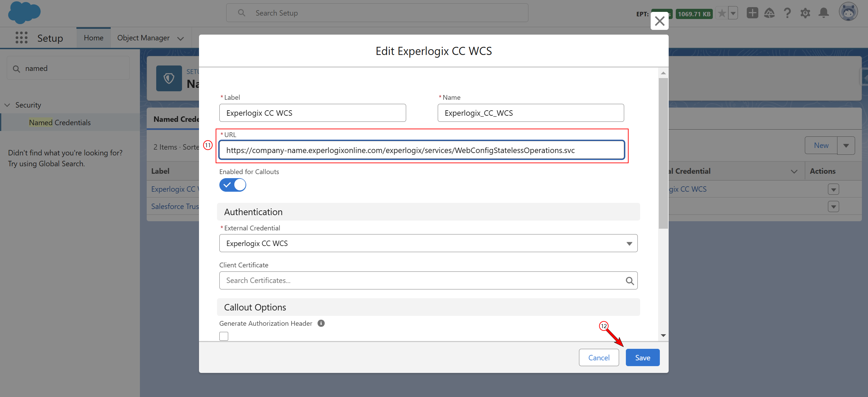Click the Save button
868x397 pixels.
(x=643, y=358)
